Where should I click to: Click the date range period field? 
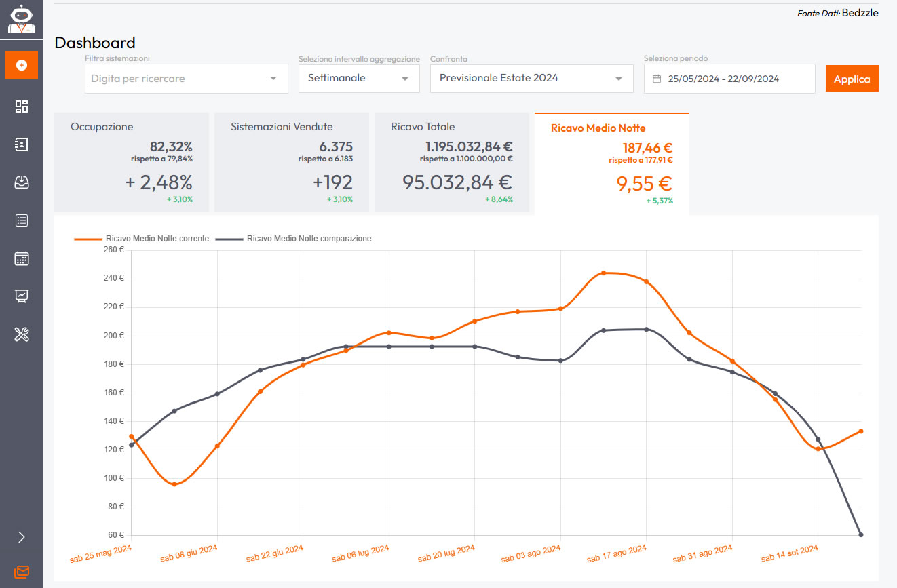(729, 79)
